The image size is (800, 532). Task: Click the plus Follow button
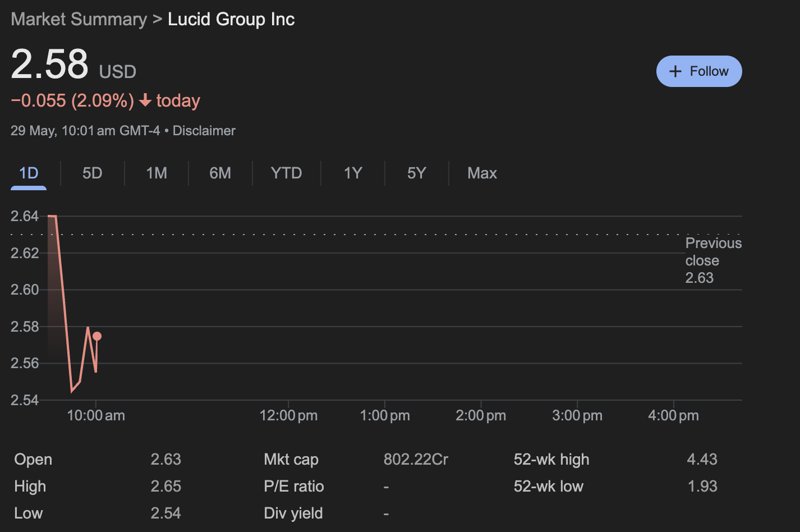tap(699, 71)
